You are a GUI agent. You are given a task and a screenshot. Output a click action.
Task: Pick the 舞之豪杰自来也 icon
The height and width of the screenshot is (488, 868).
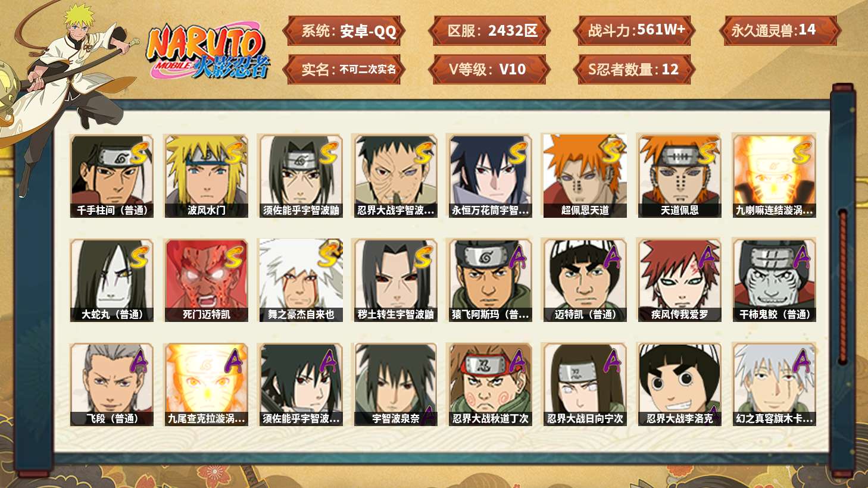pos(301,280)
